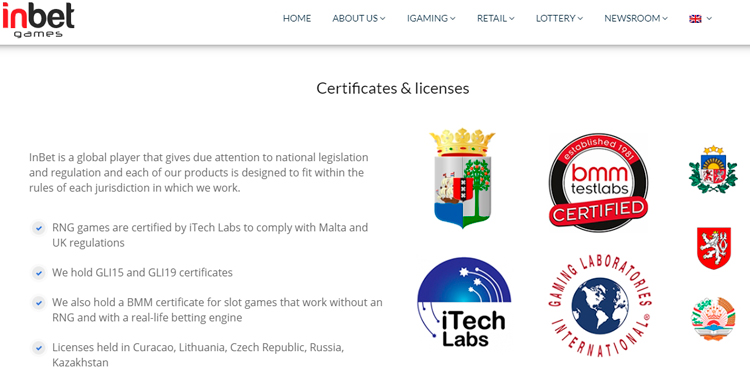Viewport: 750px width, 378px height.
Task: Click the 'We also hold a BMM certificate' text
Action: (x=217, y=310)
